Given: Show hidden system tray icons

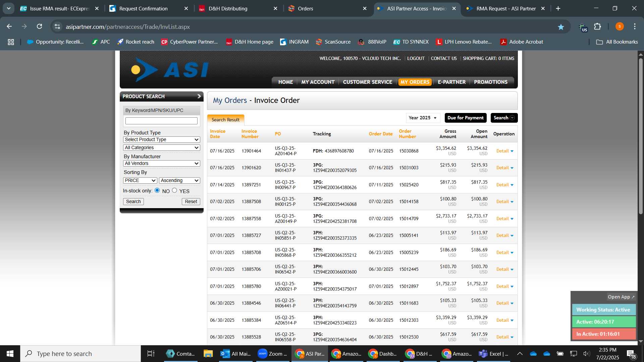Looking at the screenshot, I should click(x=520, y=354).
